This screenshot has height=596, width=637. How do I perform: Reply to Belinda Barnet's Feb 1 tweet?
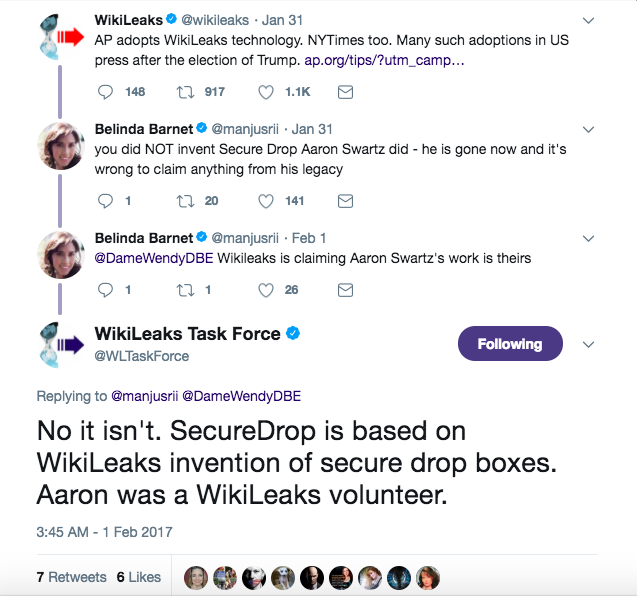click(107, 290)
